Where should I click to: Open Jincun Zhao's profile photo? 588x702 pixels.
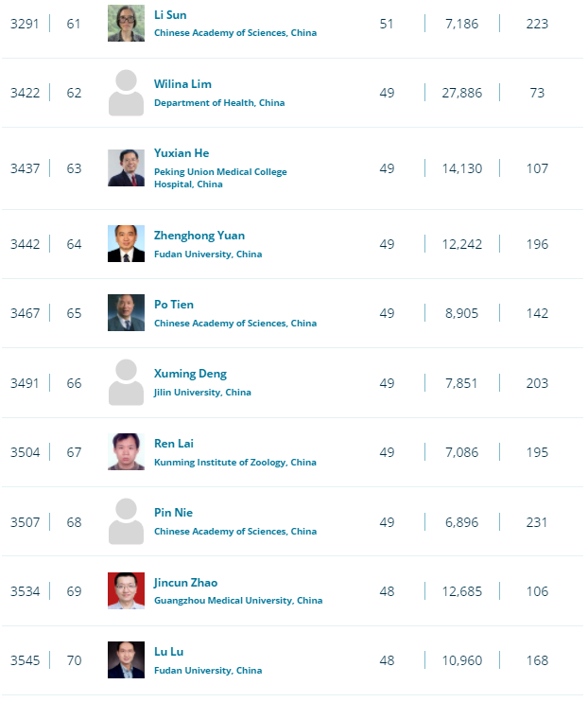(126, 591)
